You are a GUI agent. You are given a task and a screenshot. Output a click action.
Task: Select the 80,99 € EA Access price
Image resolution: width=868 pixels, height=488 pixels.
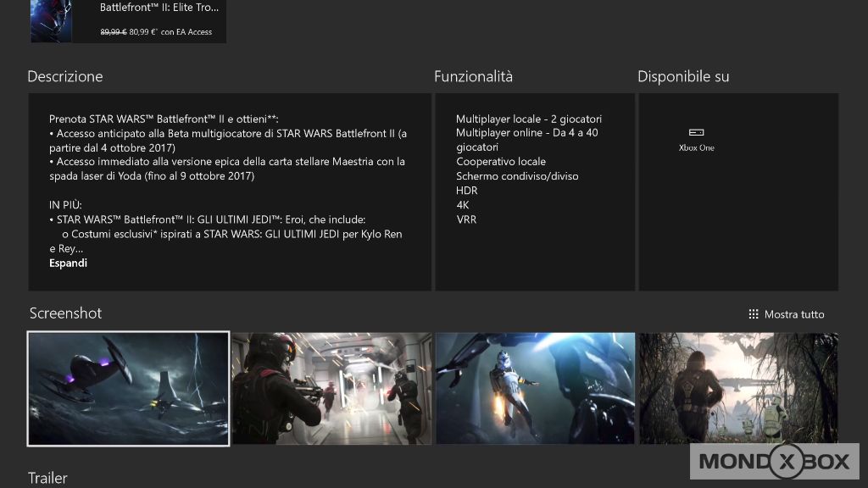[x=170, y=32]
